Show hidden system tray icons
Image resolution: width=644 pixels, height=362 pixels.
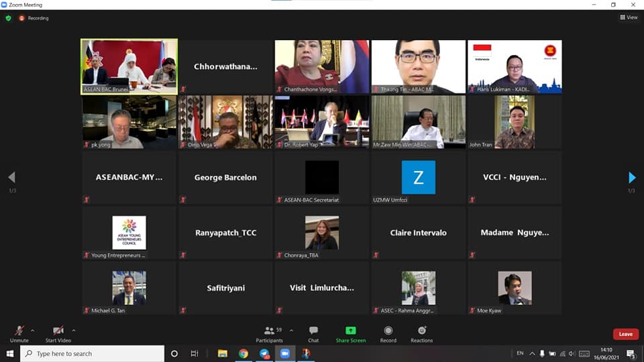point(532,353)
